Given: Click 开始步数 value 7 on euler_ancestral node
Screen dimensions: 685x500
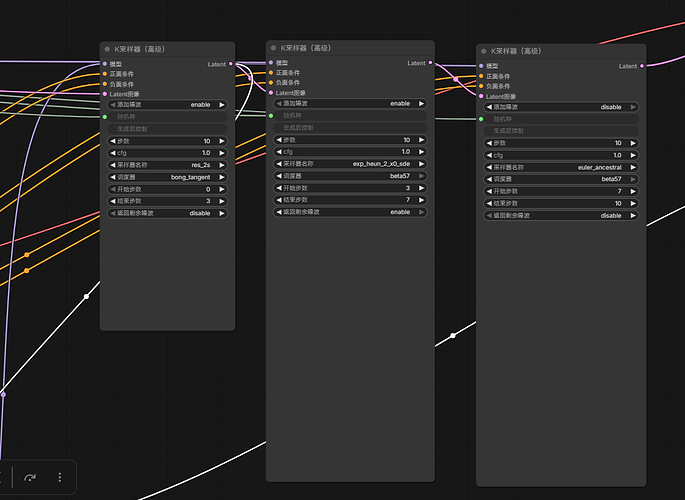Looking at the screenshot, I should pos(619,191).
